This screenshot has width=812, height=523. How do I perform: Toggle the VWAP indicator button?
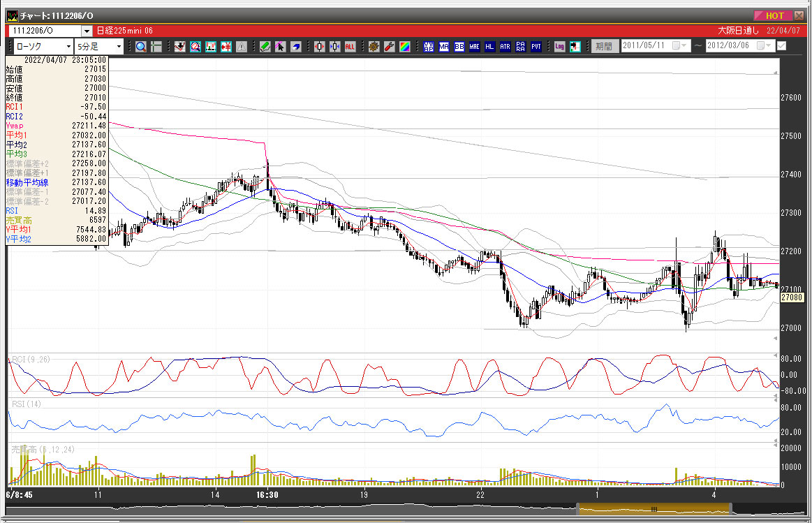click(428, 47)
